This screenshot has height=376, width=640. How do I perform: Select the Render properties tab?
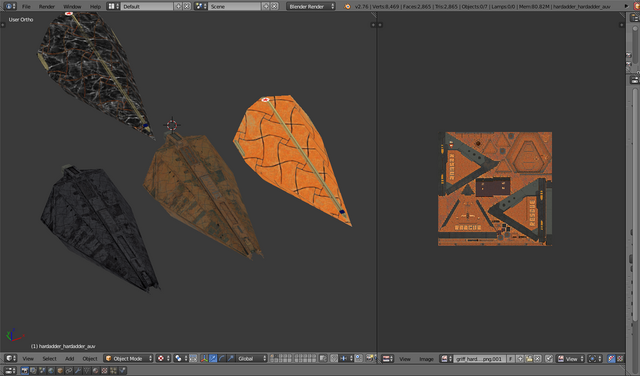click(x=24, y=371)
